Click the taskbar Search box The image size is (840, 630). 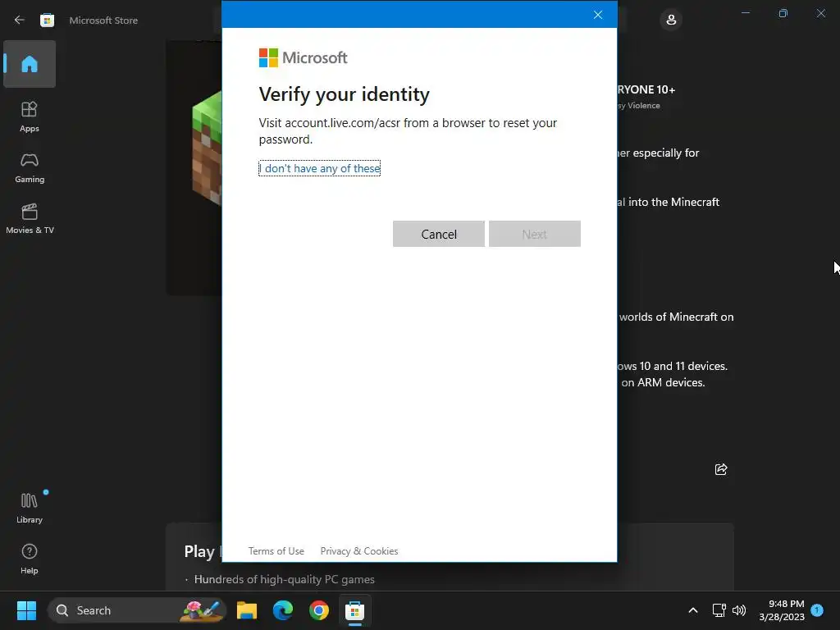(137, 610)
